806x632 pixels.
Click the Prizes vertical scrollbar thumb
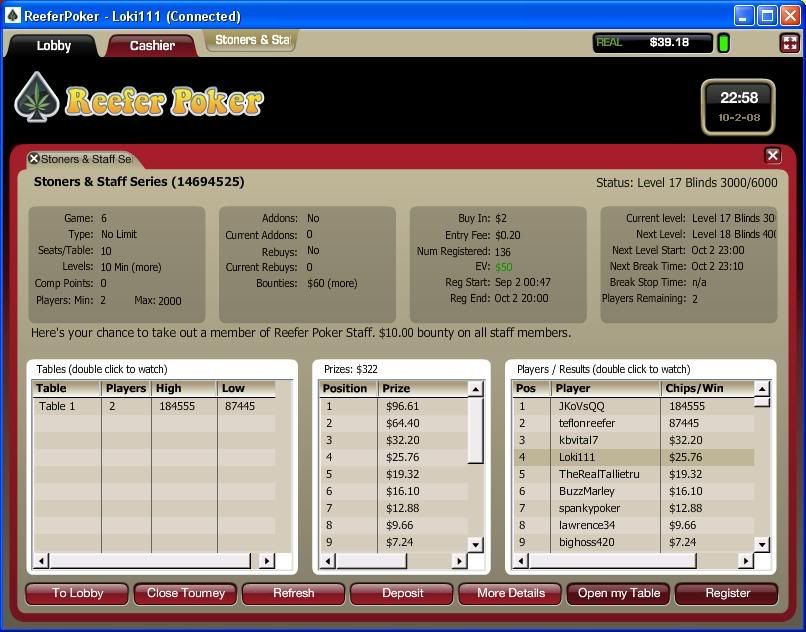[x=475, y=430]
